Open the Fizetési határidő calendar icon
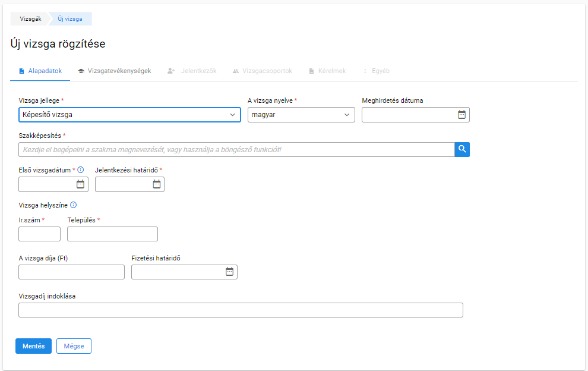Image resolution: width=588 pixels, height=371 pixels. pos(229,272)
